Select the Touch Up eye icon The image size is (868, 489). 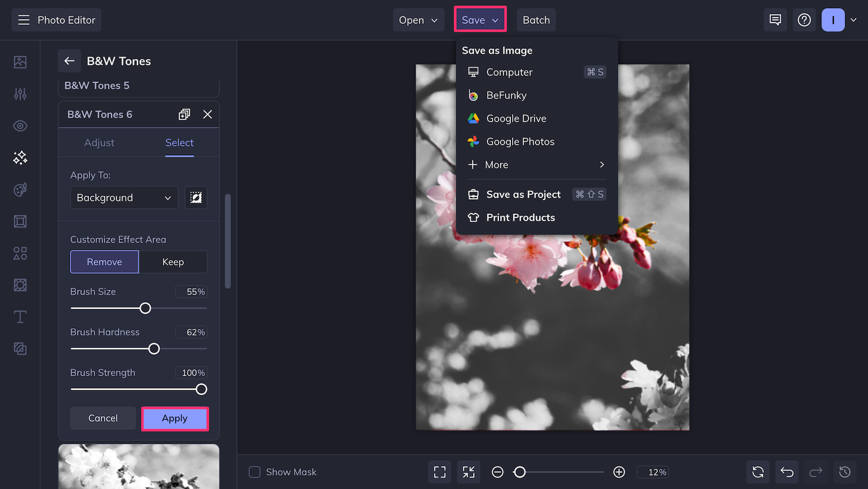click(x=20, y=126)
